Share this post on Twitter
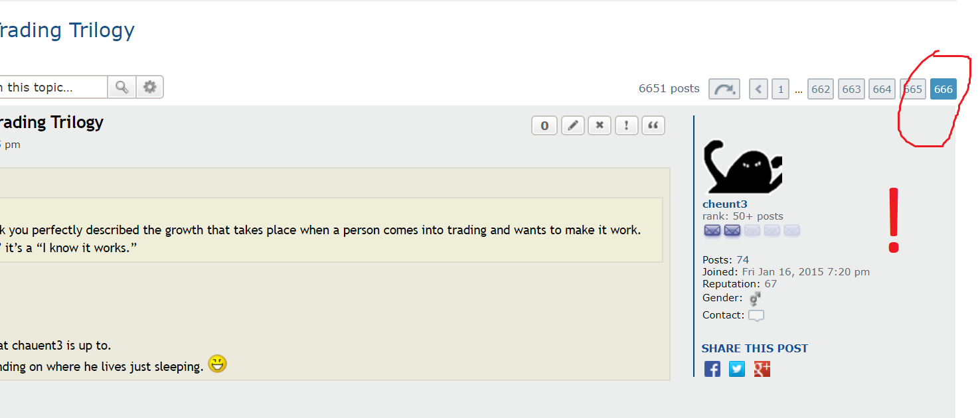The height and width of the screenshot is (418, 980). [737, 369]
